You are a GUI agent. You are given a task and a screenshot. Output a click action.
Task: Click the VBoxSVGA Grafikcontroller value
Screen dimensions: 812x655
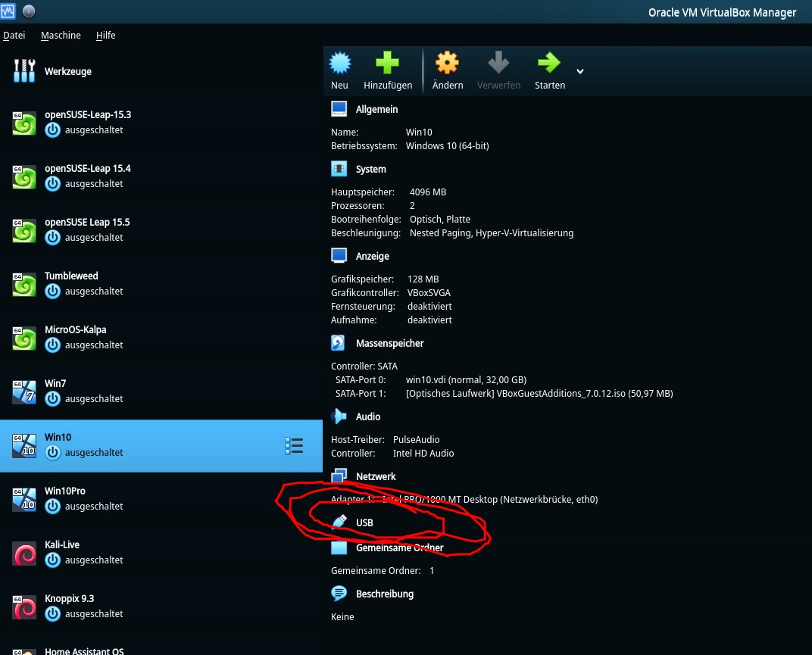429,292
